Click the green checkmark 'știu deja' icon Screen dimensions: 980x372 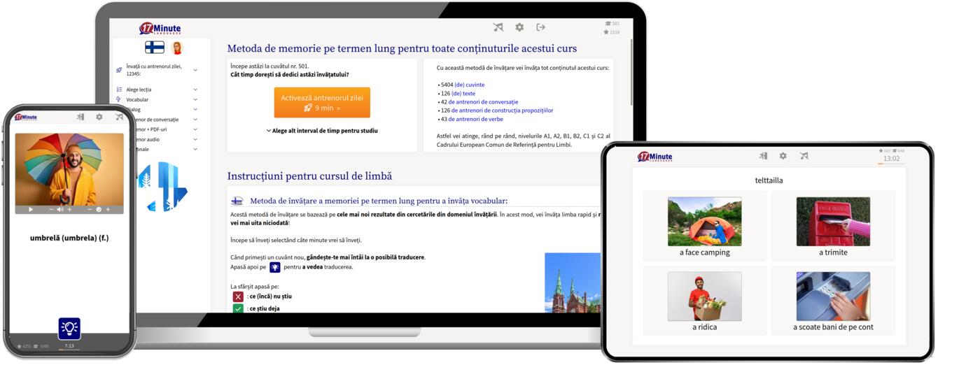pyautogui.click(x=239, y=308)
